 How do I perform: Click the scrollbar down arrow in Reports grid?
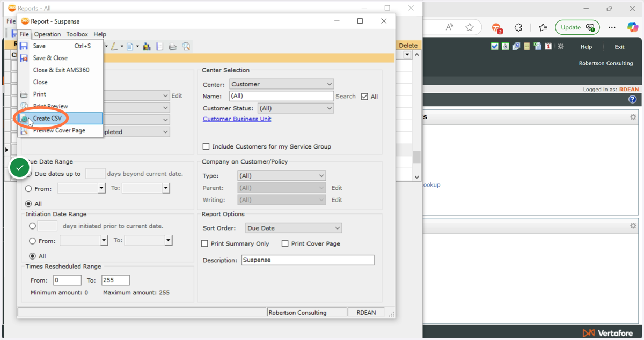pyautogui.click(x=416, y=177)
